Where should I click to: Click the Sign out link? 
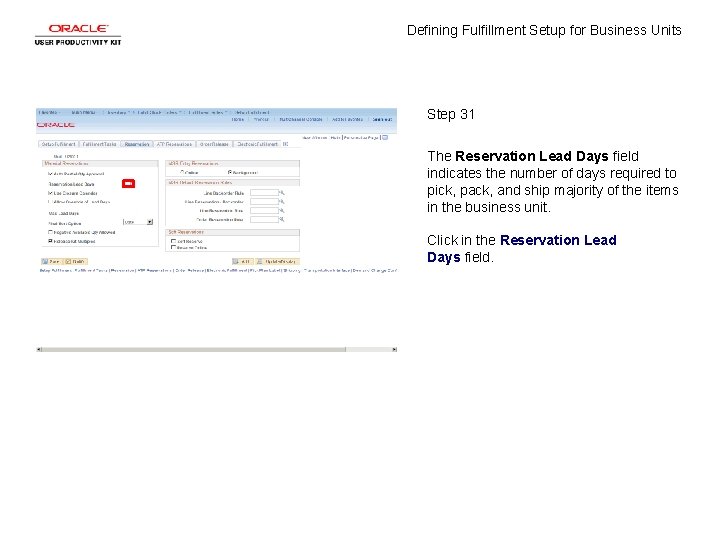(382, 119)
